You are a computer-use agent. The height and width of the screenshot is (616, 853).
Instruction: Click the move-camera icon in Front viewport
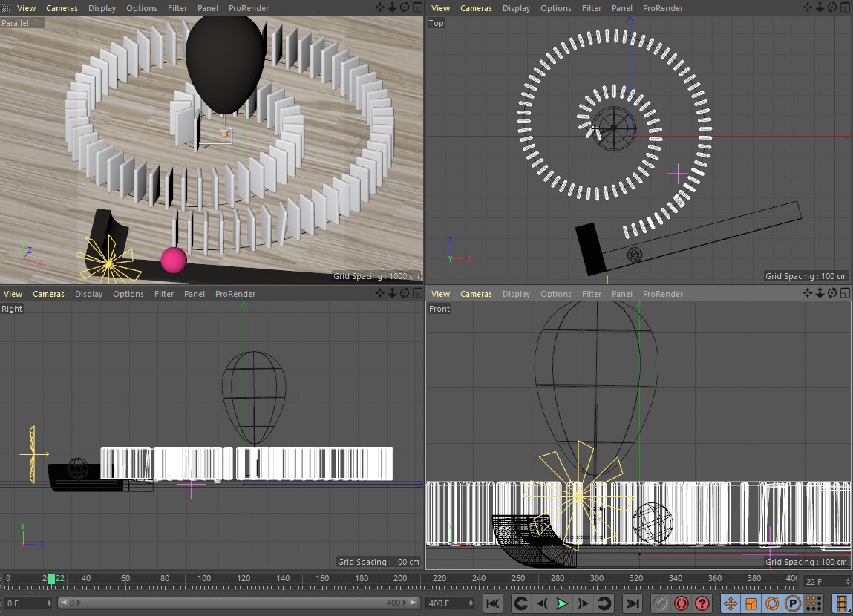(x=807, y=293)
